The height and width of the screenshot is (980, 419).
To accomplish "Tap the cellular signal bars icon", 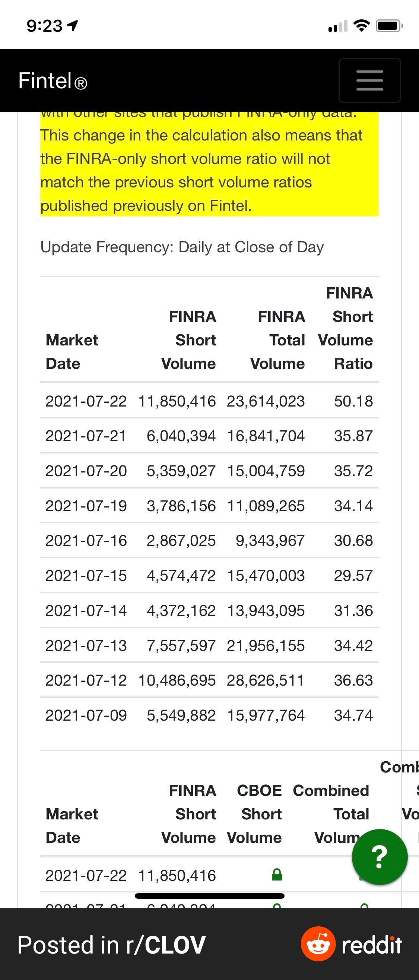I will click(x=338, y=26).
